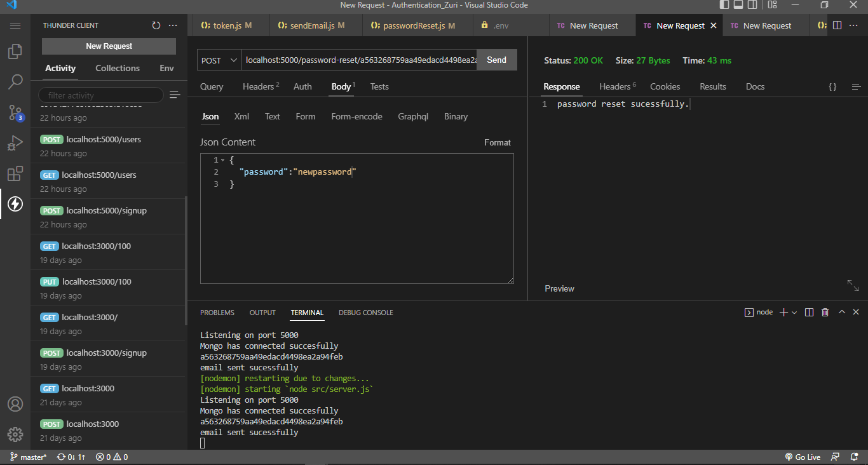This screenshot has width=868, height=465.
Task: Start Go Live server from status bar
Action: (x=803, y=457)
